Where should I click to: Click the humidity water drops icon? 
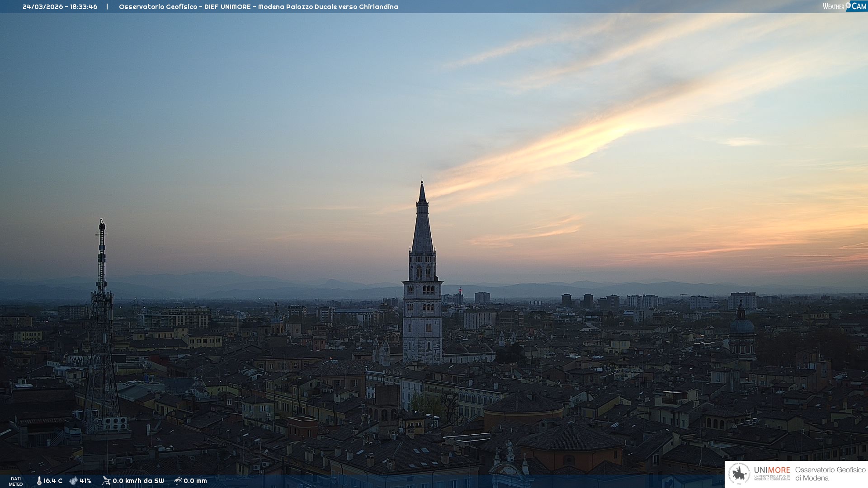click(x=73, y=481)
